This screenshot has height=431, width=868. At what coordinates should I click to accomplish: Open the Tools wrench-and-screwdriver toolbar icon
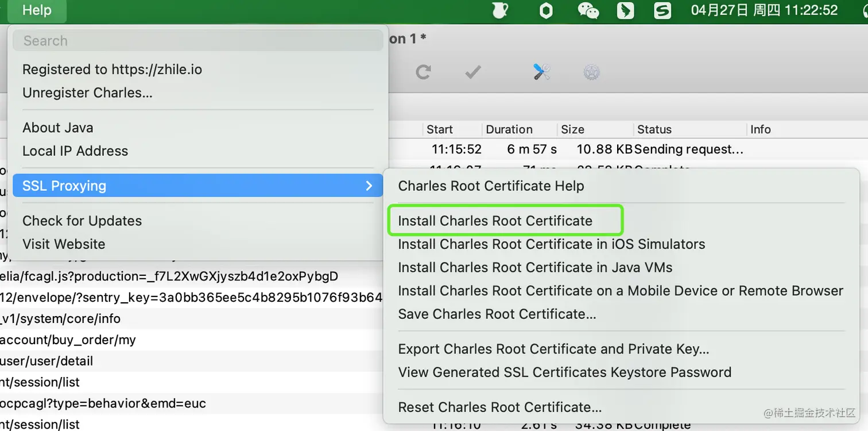click(x=542, y=72)
